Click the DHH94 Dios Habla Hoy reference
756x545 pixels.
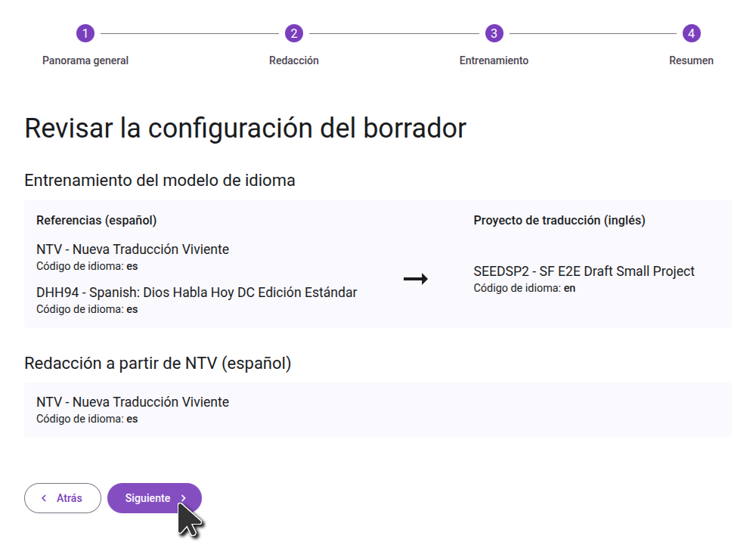pyautogui.click(x=197, y=293)
